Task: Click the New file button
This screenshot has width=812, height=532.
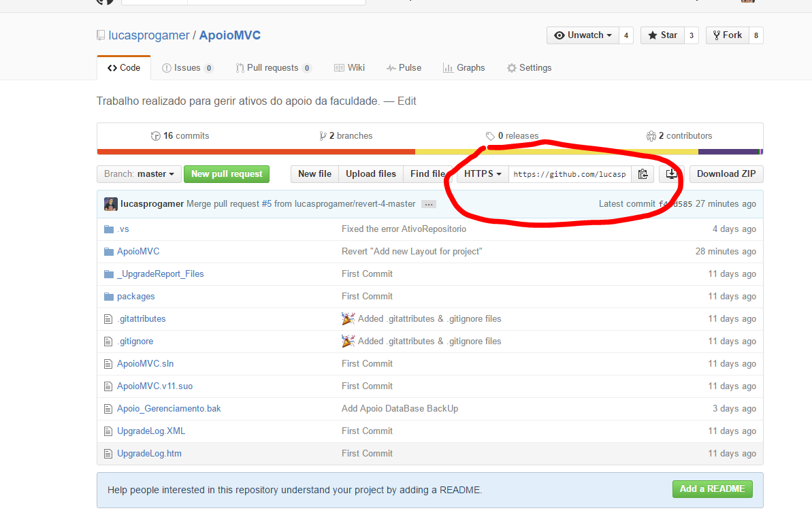Action: [x=315, y=174]
